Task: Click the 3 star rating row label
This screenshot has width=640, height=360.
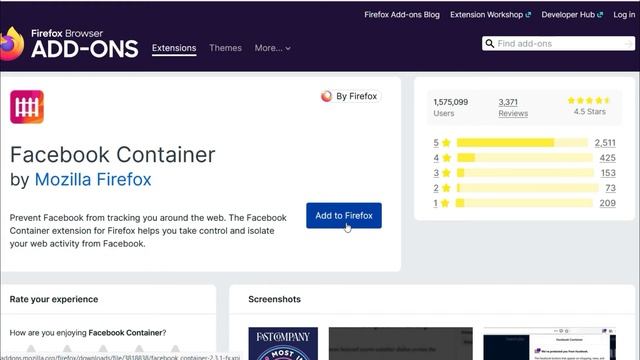Action: coord(442,173)
